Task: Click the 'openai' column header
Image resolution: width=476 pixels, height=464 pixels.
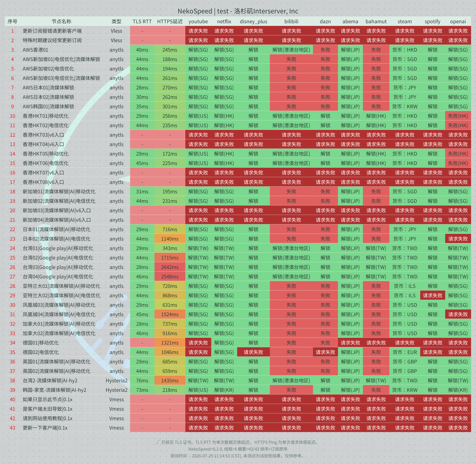Action: point(458,21)
